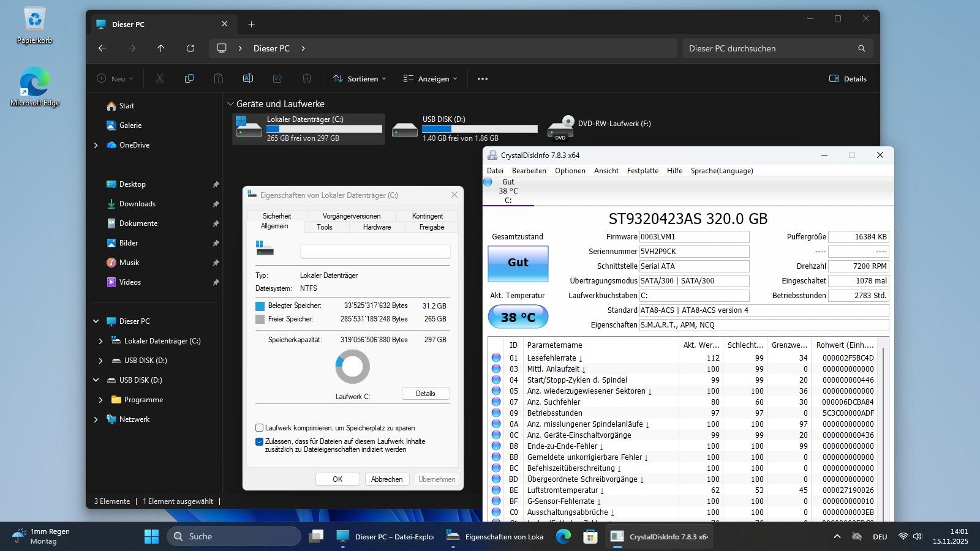980x551 pixels.
Task: Open Downloads in the navigation pane
Action: pos(137,204)
